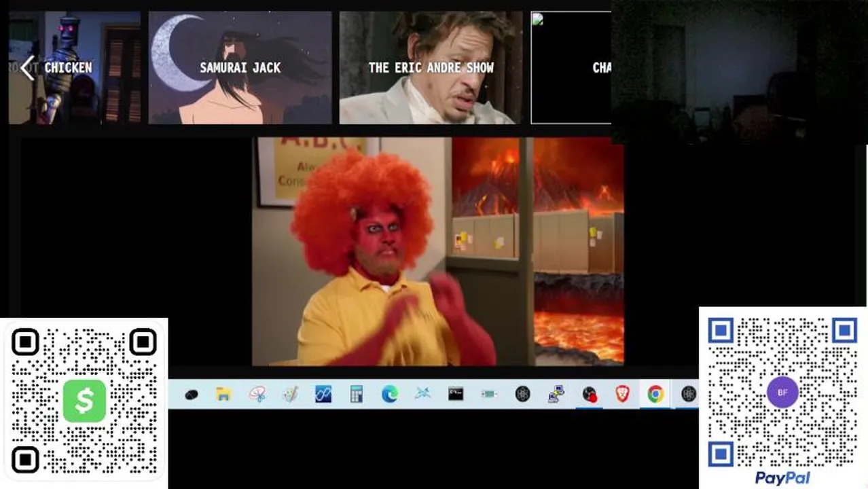The image size is (868, 489).
Task: Open the Command Prompt terminal icon
Action: coord(456,394)
